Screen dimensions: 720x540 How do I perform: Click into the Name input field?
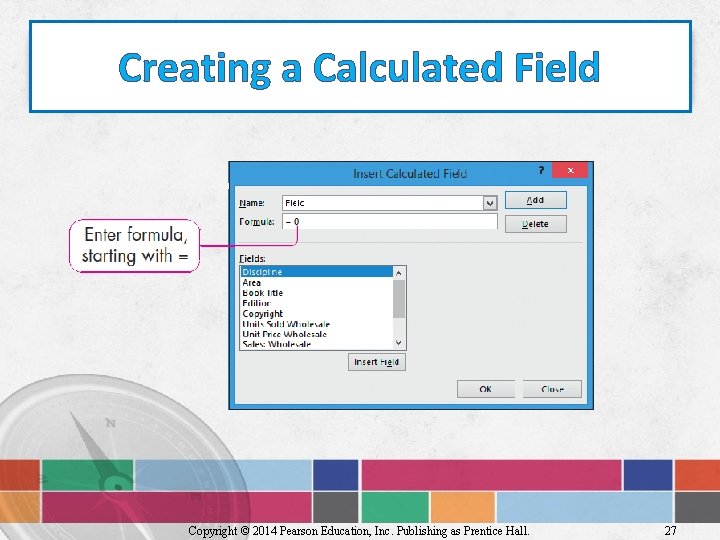tap(382, 203)
